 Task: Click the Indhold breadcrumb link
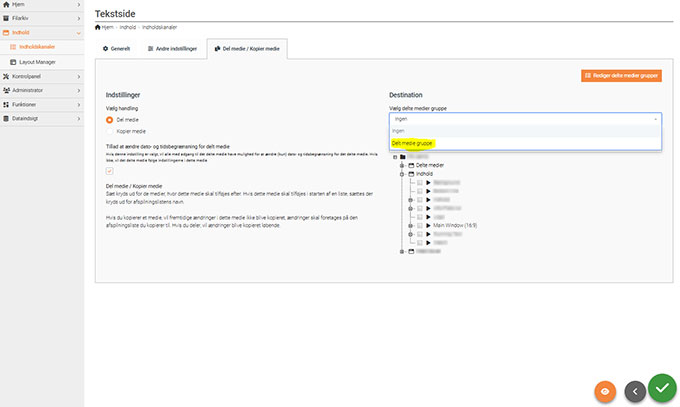click(x=128, y=27)
